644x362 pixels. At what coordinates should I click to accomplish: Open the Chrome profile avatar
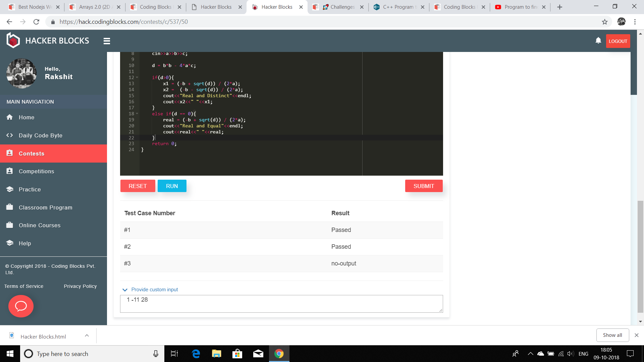tap(621, 22)
